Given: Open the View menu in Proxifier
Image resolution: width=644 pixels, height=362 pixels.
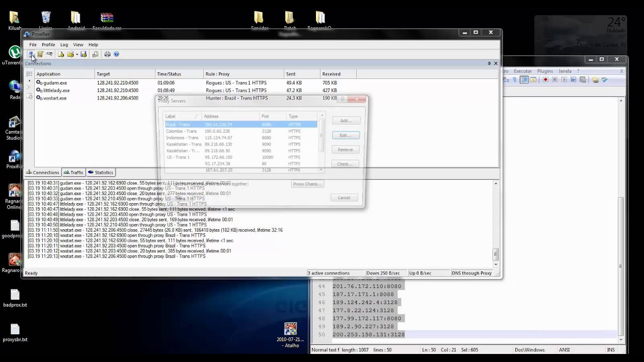Looking at the screenshot, I should tap(78, 45).
